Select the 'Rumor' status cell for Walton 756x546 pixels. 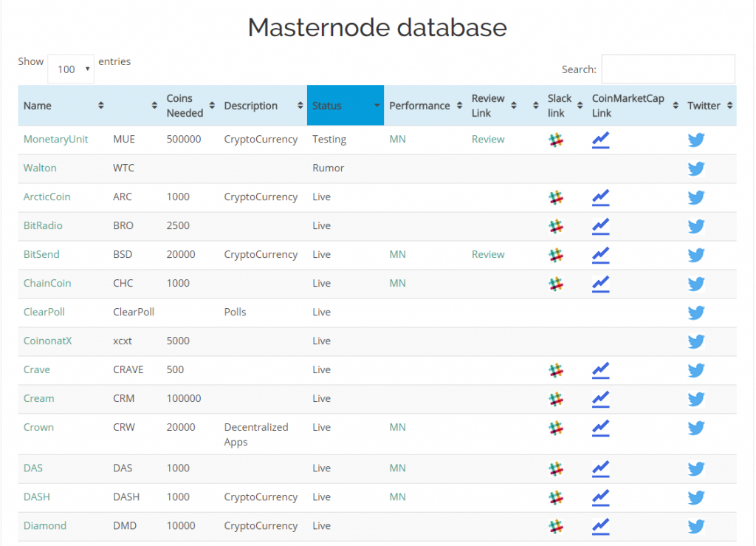(x=329, y=168)
